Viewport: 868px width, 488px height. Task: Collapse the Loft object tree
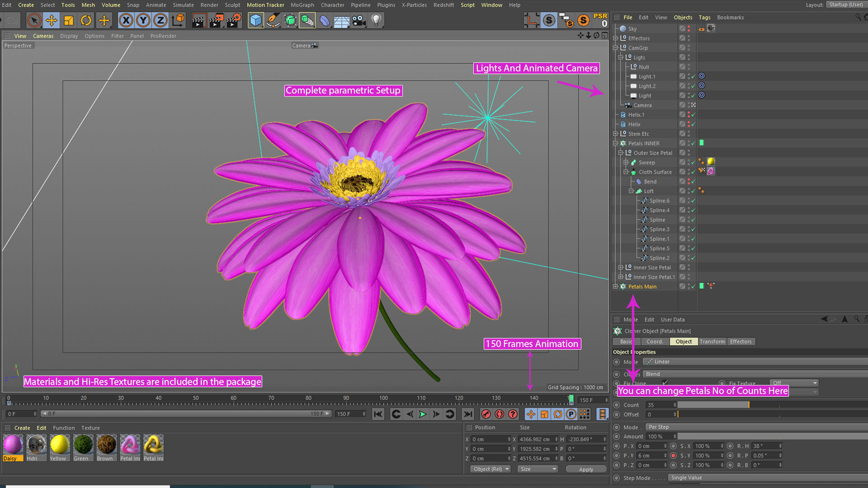pos(631,191)
